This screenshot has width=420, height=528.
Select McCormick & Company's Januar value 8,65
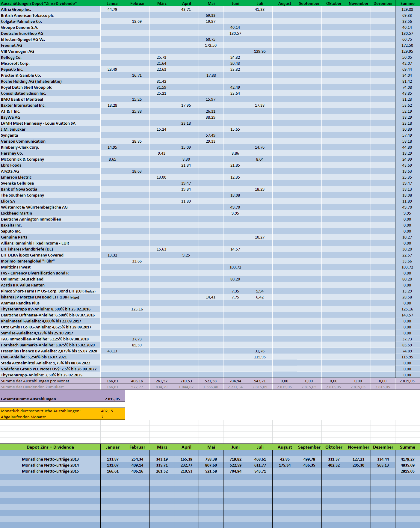(112, 159)
